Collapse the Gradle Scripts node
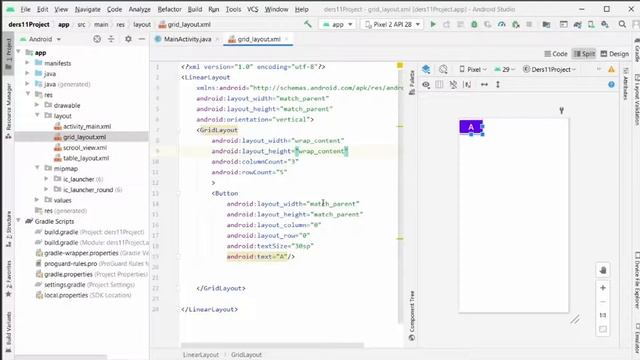 coord(18,221)
